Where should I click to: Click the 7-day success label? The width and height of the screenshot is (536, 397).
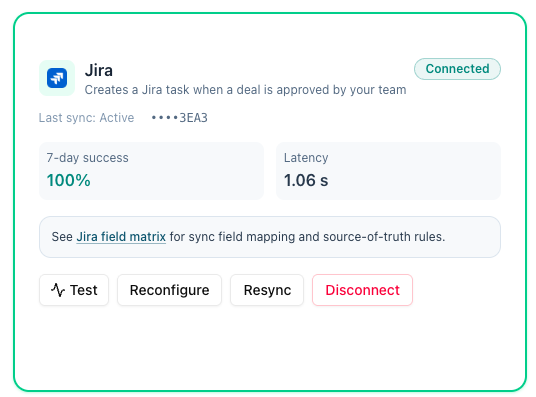[x=88, y=158]
